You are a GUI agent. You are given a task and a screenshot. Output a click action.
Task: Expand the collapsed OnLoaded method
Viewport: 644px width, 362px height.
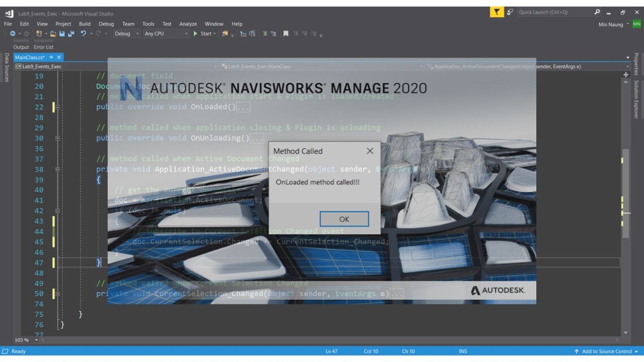58,107
